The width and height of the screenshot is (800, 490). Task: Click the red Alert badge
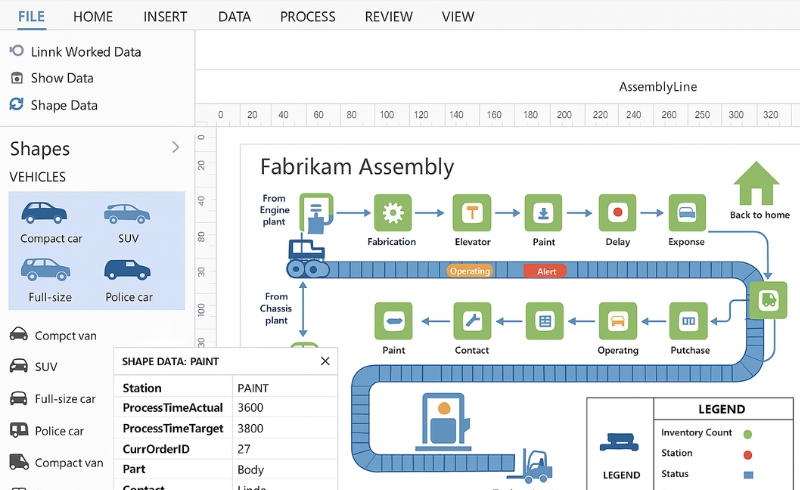(545, 272)
